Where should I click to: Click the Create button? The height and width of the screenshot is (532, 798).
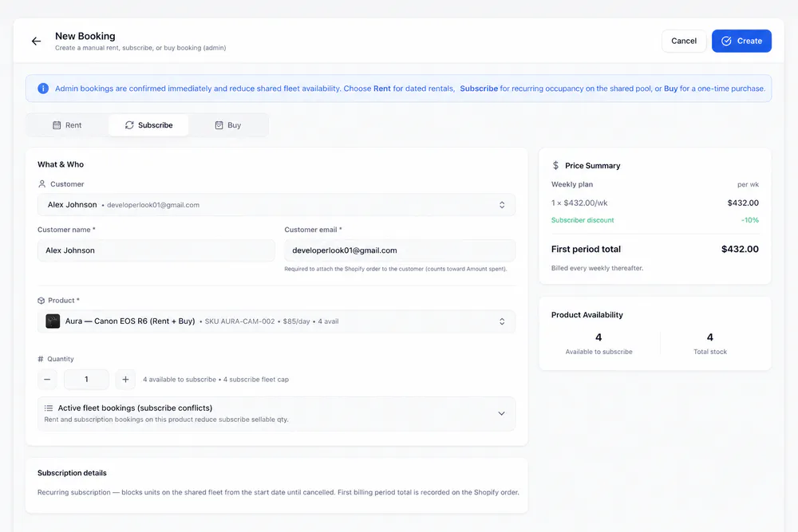click(x=741, y=41)
